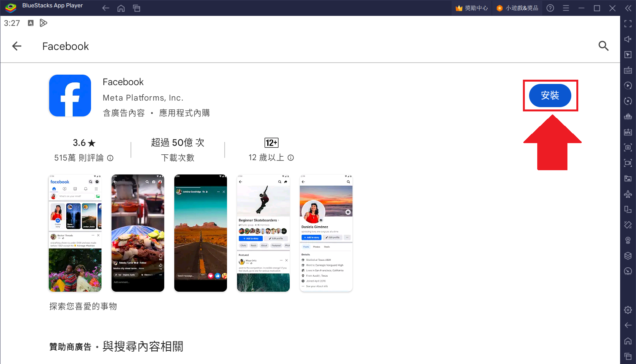Go back using the Play Store arrow
The width and height of the screenshot is (636, 364).
[x=17, y=46]
